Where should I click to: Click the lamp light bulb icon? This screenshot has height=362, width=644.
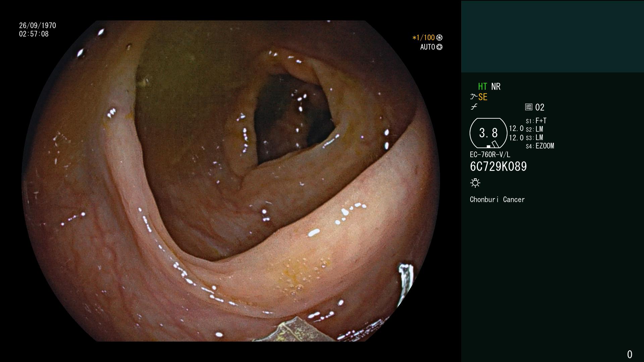475,183
